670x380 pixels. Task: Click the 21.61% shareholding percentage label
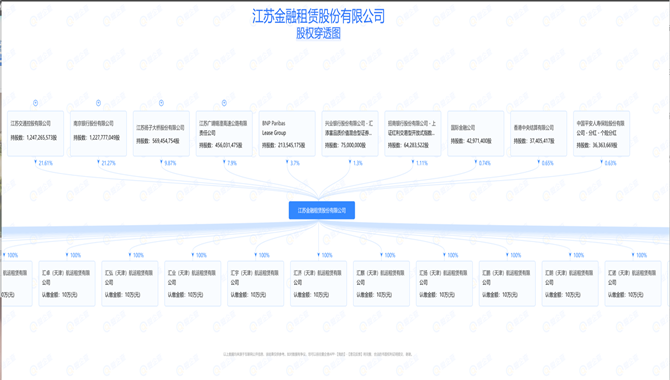click(45, 163)
